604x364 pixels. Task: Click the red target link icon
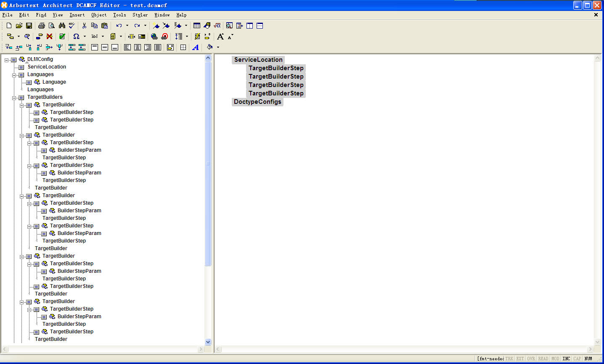[x=164, y=37]
